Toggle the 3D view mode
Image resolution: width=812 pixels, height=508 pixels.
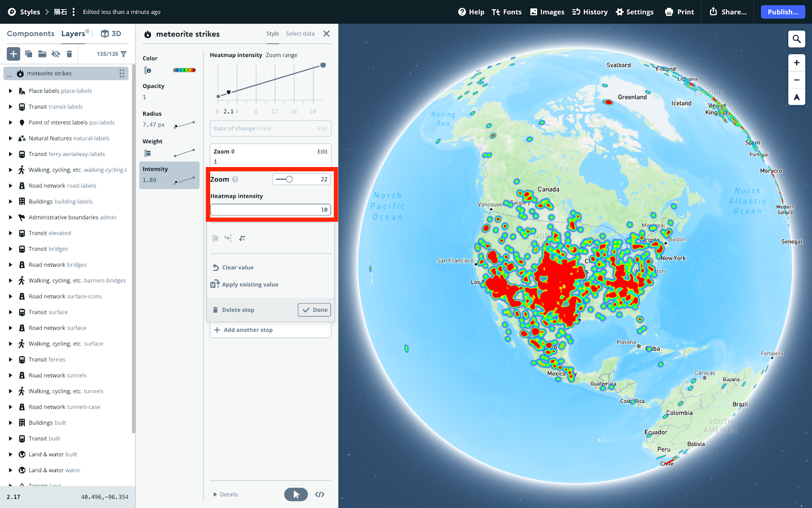(x=111, y=34)
